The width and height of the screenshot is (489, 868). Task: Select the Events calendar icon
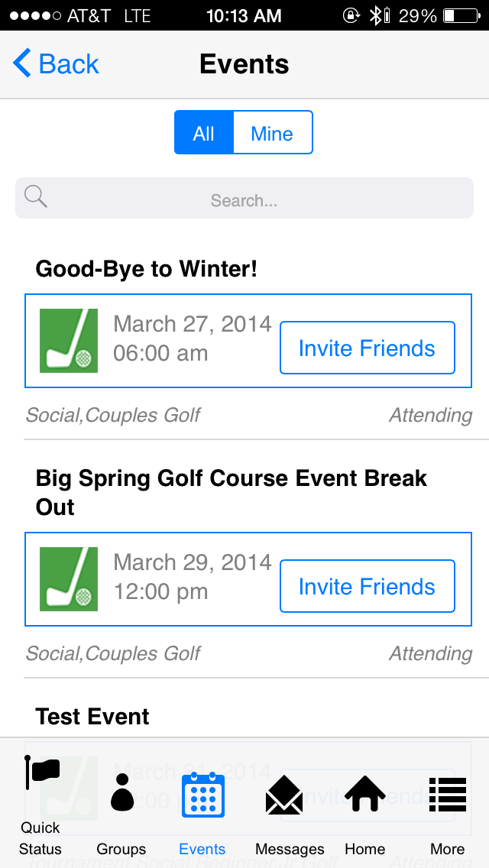click(x=202, y=795)
